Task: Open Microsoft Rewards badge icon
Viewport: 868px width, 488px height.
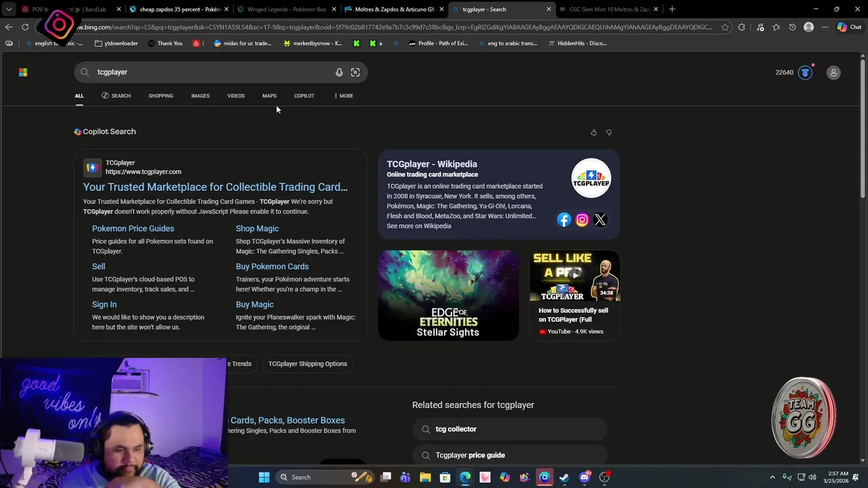Action: point(805,73)
